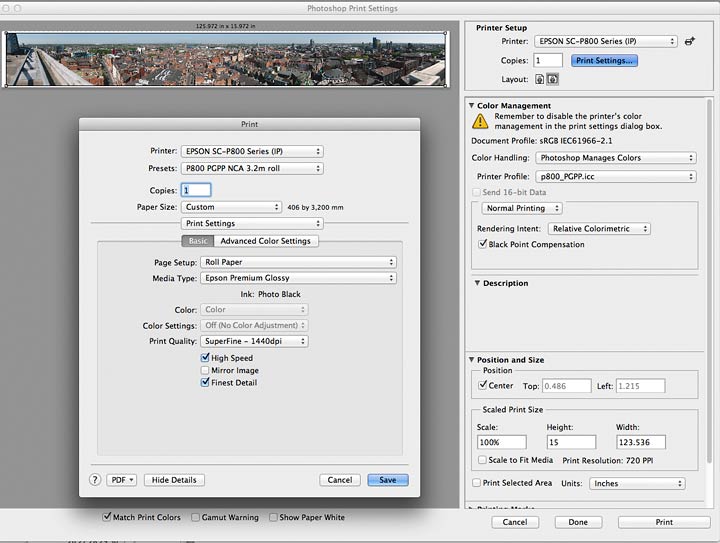This screenshot has height=543, width=720.
Task: Enable Show Paper White checkbox
Action: [x=273, y=517]
